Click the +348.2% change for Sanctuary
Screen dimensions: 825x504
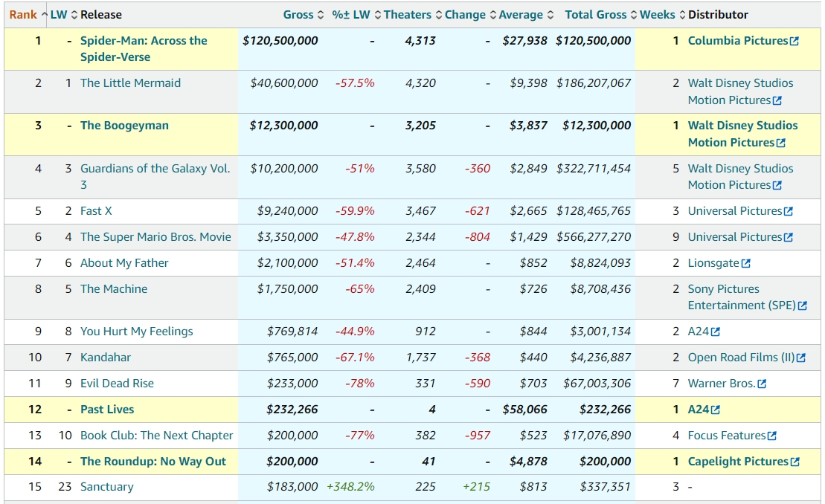tap(351, 487)
